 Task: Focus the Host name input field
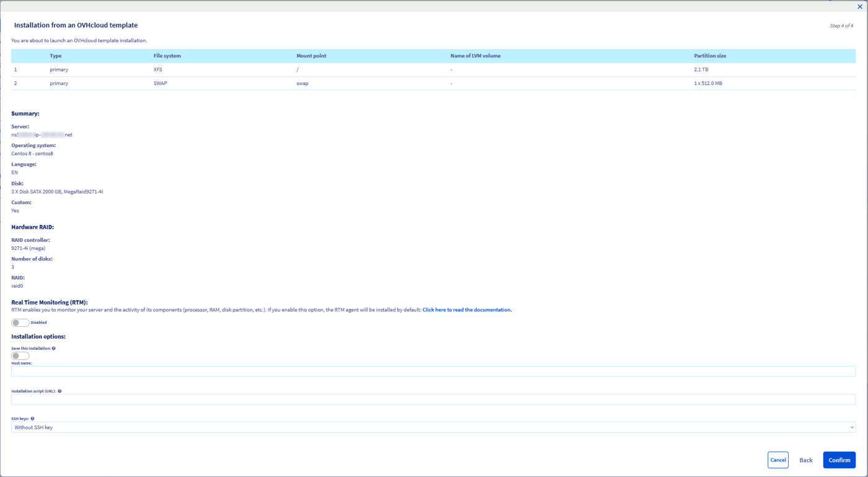point(433,372)
